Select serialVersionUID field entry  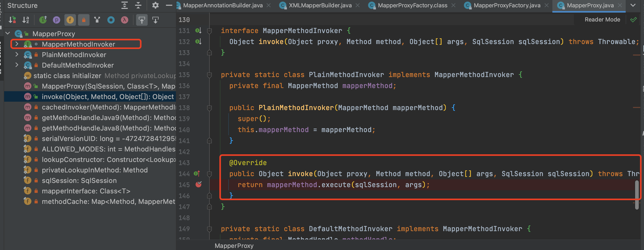coord(90,139)
